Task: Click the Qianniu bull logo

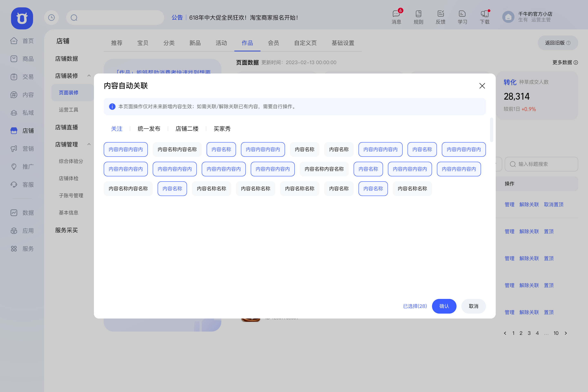Action: (x=22, y=18)
